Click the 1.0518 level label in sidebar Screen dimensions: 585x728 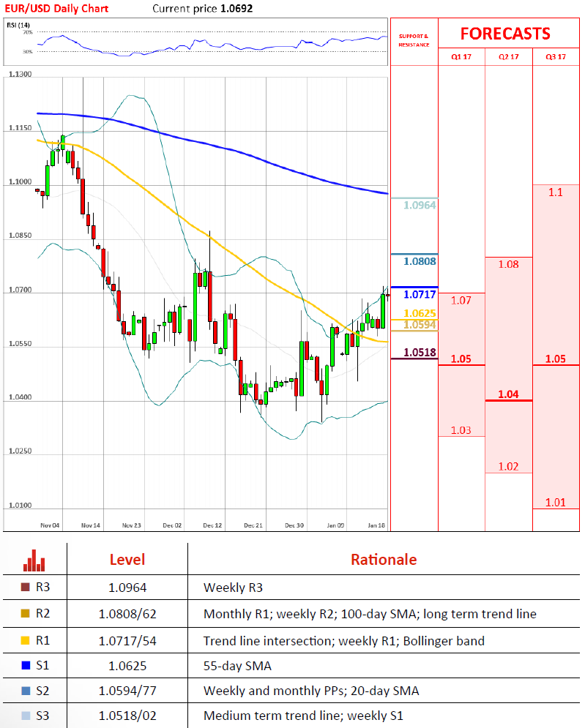pyautogui.click(x=420, y=353)
